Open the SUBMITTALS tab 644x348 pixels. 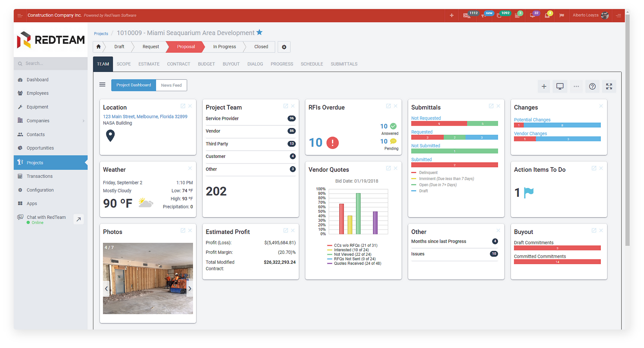point(344,64)
